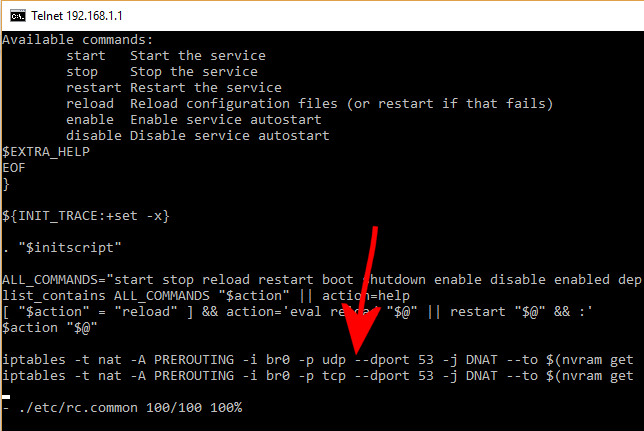
Task: Click 'udp' in the first iptables rule
Action: tap(334, 360)
